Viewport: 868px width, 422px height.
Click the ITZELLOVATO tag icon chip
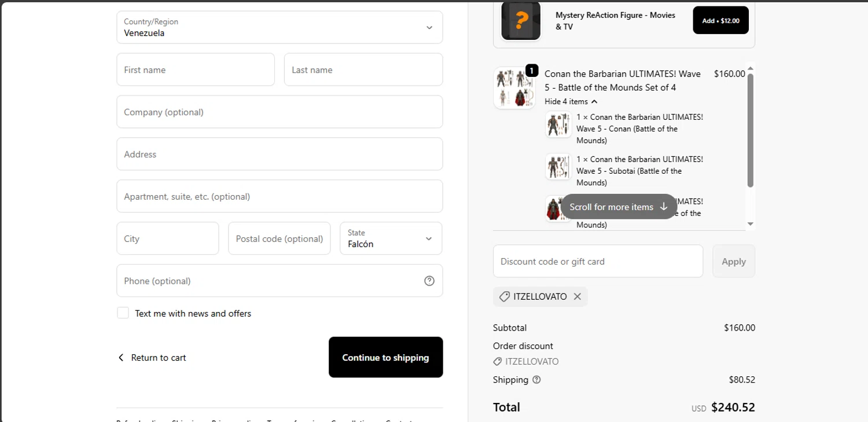point(504,296)
